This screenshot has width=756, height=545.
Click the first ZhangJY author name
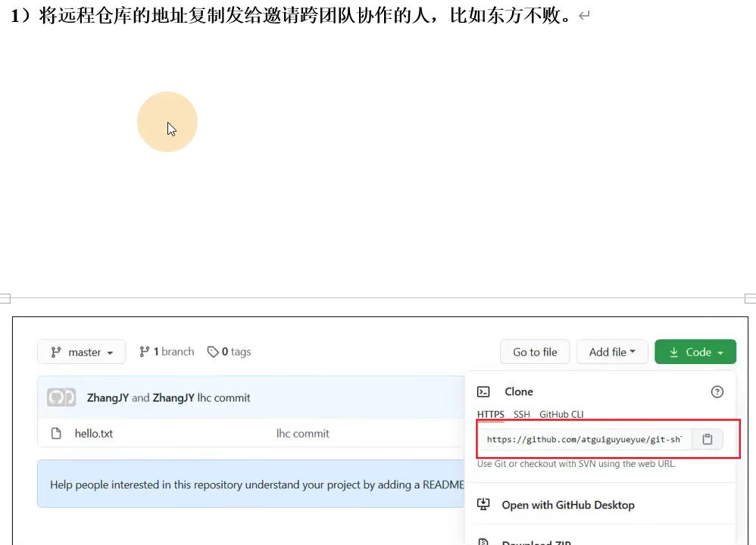(x=108, y=398)
